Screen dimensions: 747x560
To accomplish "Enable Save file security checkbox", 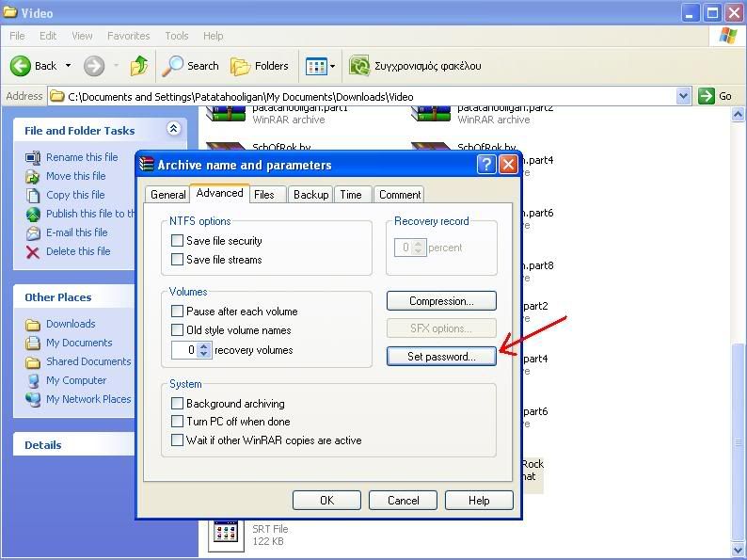I will (177, 240).
